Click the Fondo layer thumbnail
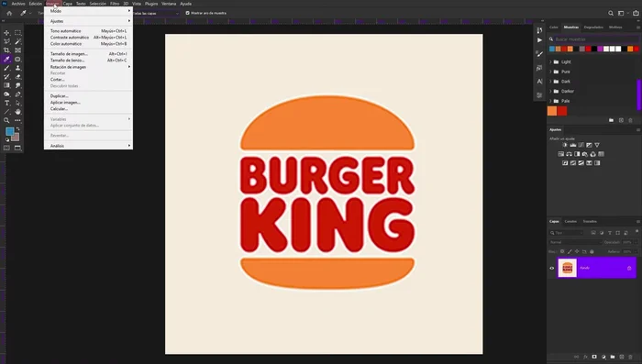The image size is (642, 364). [567, 268]
